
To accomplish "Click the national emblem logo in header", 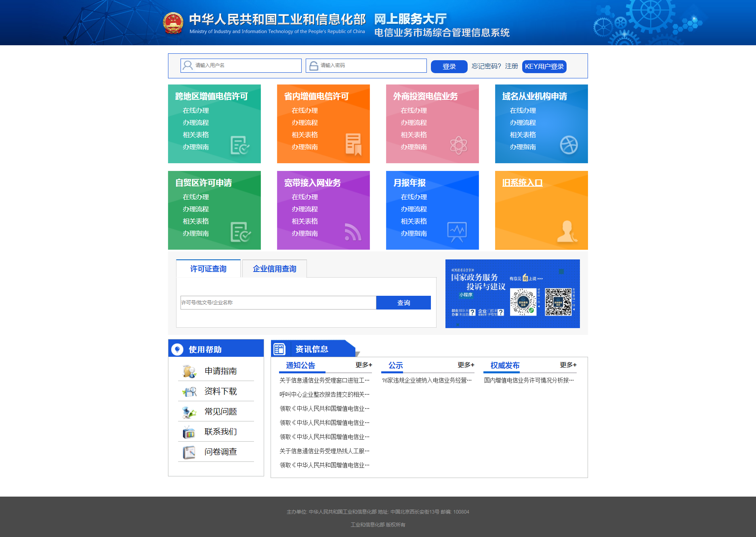I will coord(173,23).
